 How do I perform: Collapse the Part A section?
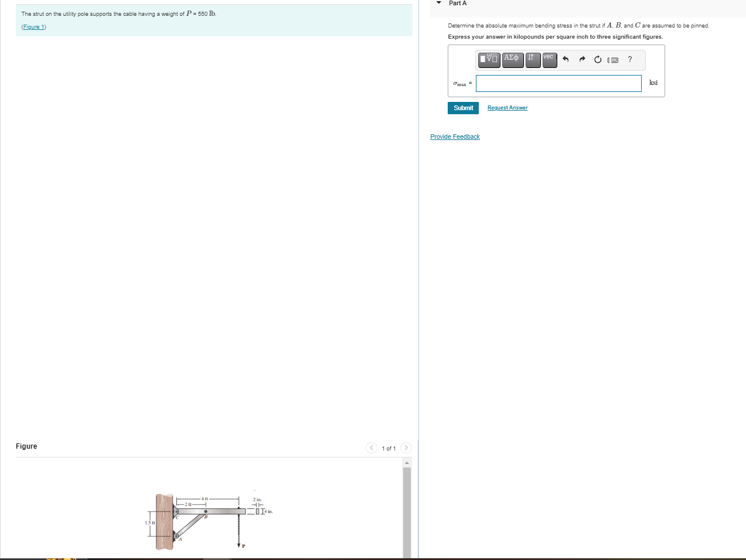(x=438, y=3)
